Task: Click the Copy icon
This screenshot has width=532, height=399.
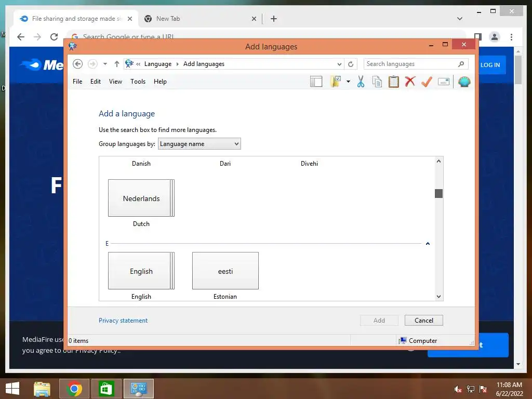Action: [x=377, y=82]
